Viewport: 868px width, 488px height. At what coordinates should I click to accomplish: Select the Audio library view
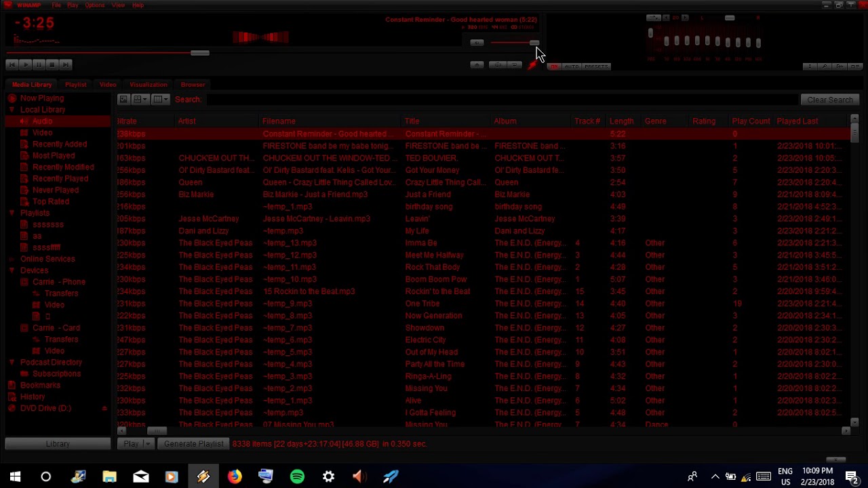(x=42, y=121)
